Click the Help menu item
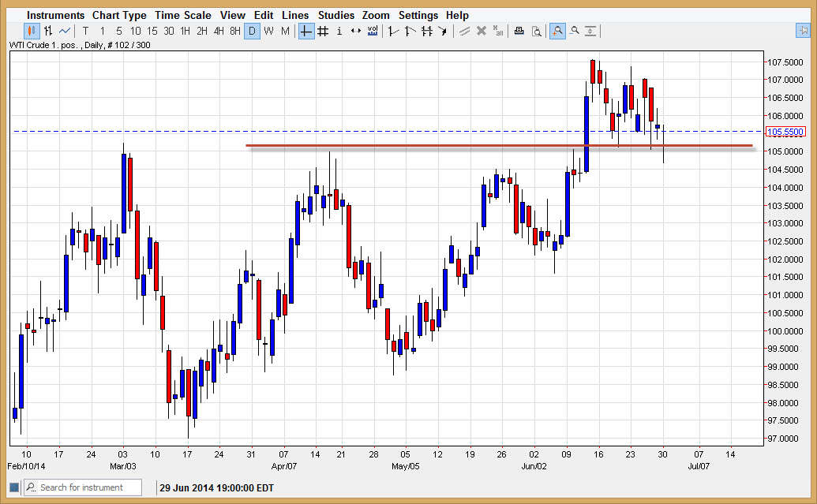 (x=457, y=14)
